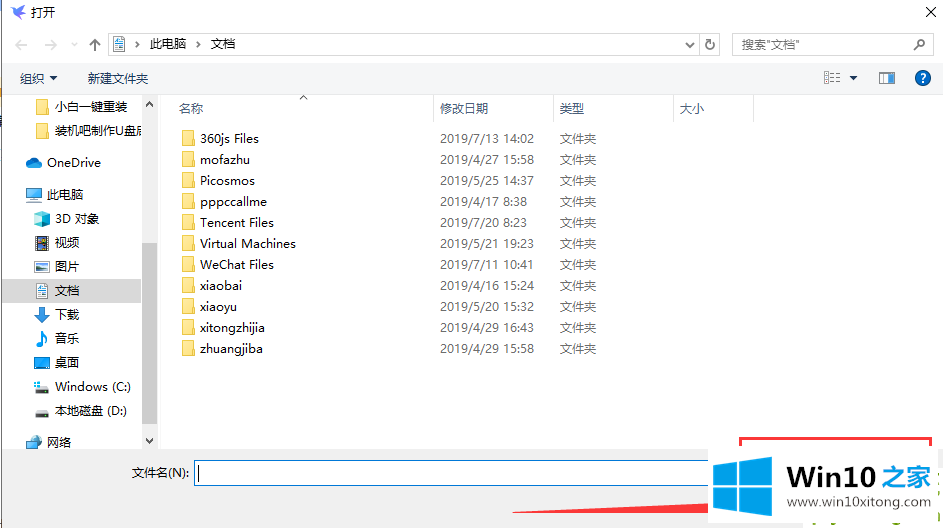Click the Help question mark icon

click(922, 78)
